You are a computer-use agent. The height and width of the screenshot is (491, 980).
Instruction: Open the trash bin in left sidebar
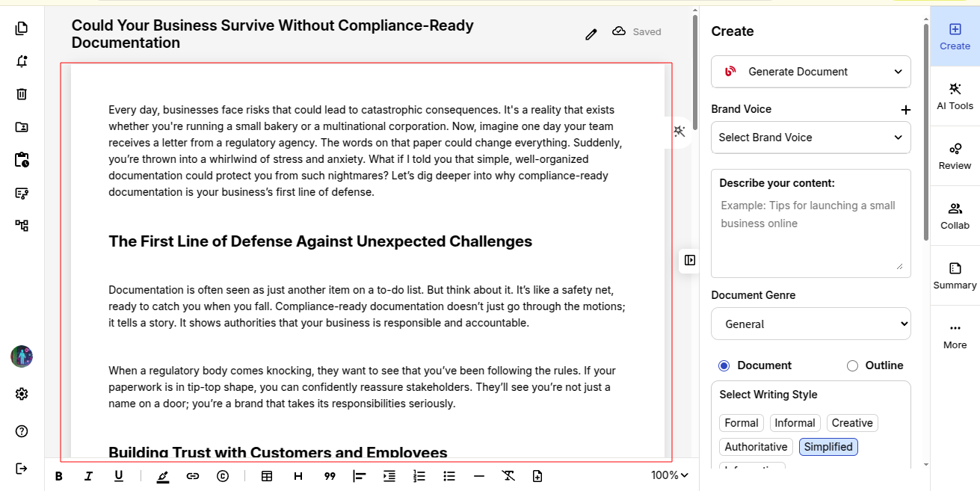(x=22, y=94)
